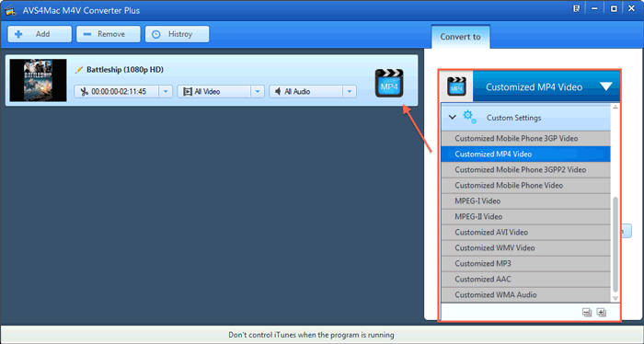The height and width of the screenshot is (344, 644).
Task: Select Customized Mobile Phone 3GP Video
Action: (x=525, y=138)
